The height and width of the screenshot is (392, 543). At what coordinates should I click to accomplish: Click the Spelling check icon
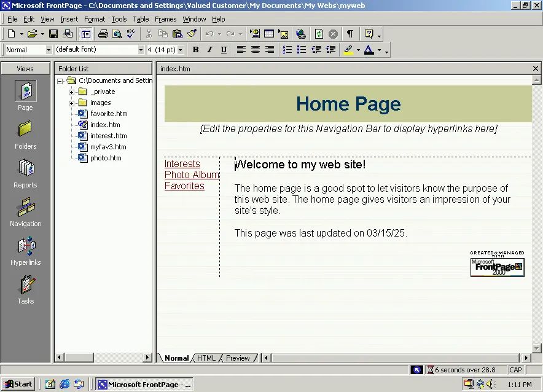coord(131,34)
